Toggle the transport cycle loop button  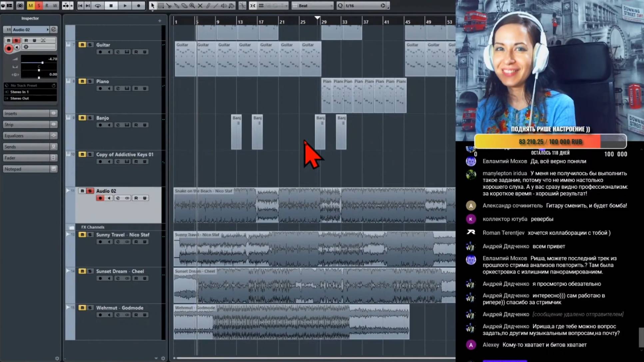pyautogui.click(x=98, y=6)
